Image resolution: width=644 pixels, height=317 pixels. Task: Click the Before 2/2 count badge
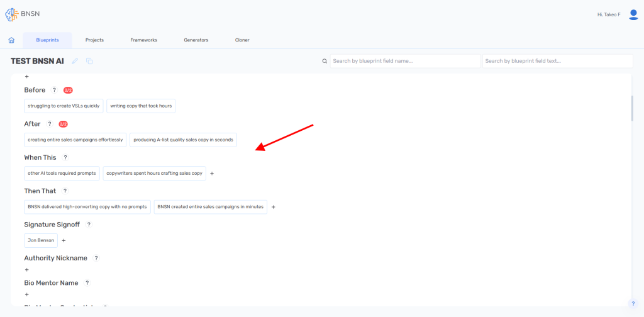(68, 90)
